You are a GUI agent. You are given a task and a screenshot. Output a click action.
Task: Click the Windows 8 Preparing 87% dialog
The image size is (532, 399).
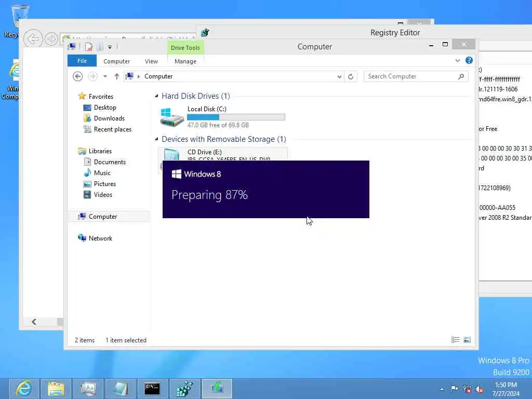pyautogui.click(x=265, y=189)
